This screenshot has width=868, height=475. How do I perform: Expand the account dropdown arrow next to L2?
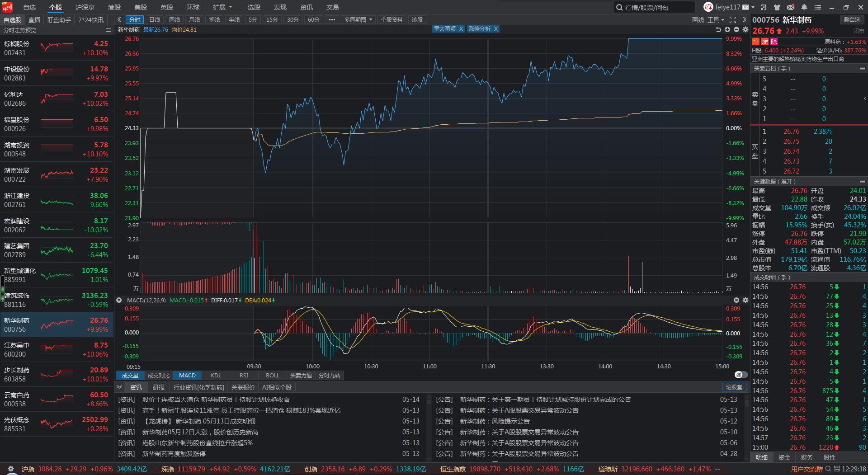point(754,7)
